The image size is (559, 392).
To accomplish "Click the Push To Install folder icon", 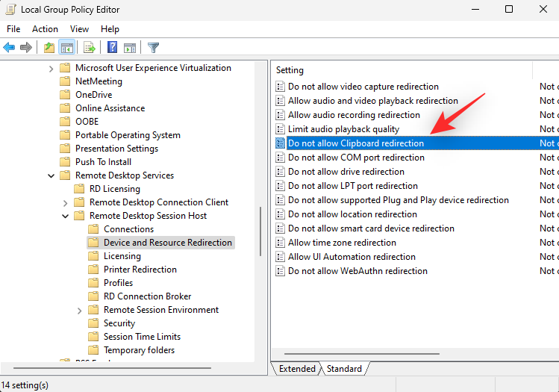I will coord(65,162).
